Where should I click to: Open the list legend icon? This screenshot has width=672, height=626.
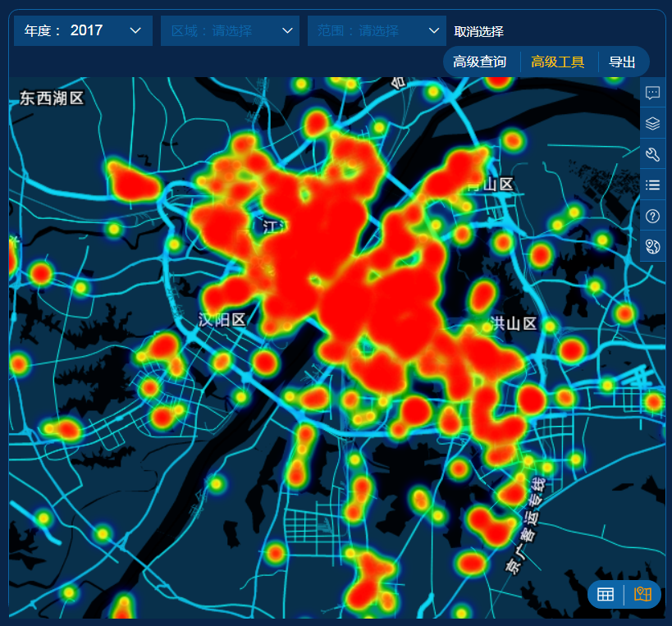[x=652, y=185]
